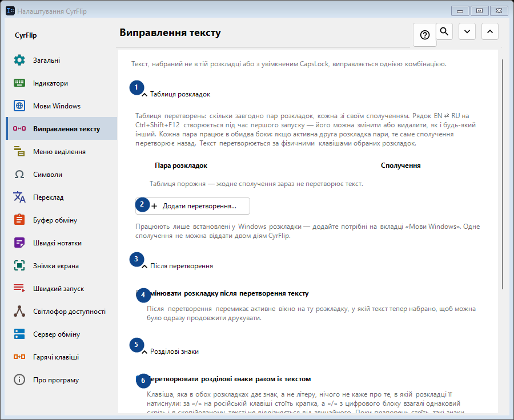Viewport: 514px width, 420px height.
Task: Click the up chevron button in the header
Action: click(x=490, y=31)
